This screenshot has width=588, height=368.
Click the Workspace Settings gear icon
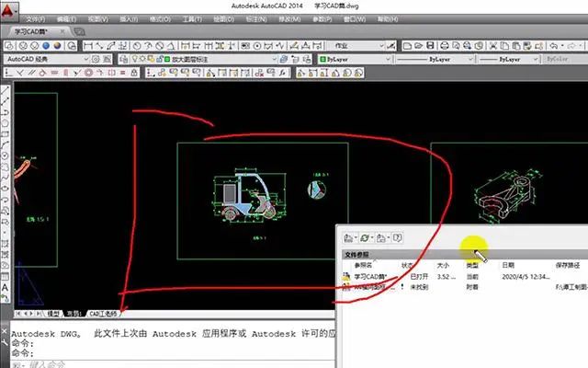point(96,59)
